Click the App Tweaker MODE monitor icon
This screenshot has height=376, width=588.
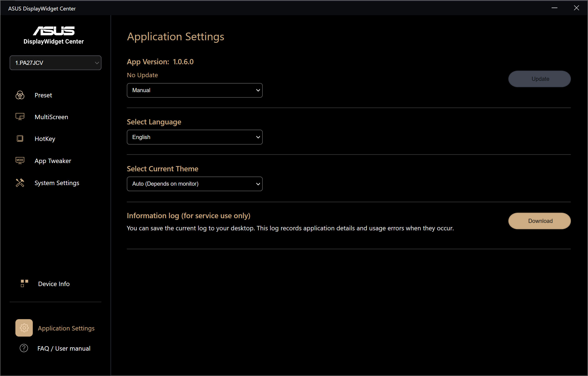(x=20, y=161)
